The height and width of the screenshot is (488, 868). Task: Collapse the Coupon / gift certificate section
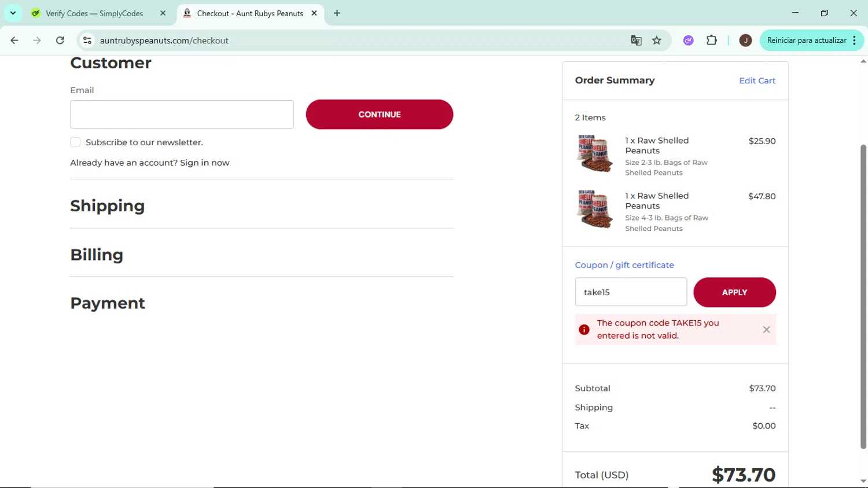(x=624, y=265)
